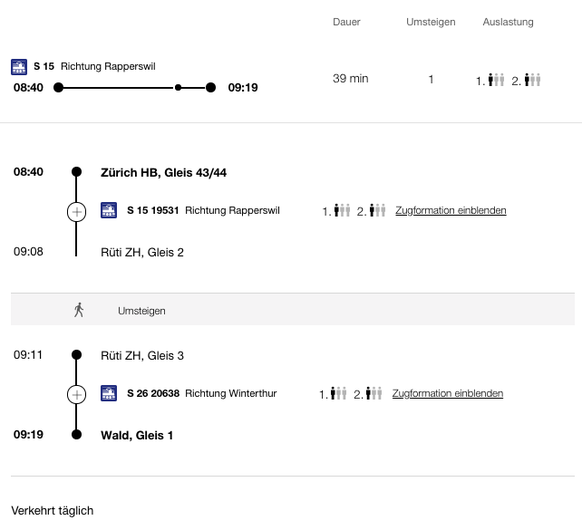Click the 2nd class occupancy icon for S 15 19531

pos(378,210)
